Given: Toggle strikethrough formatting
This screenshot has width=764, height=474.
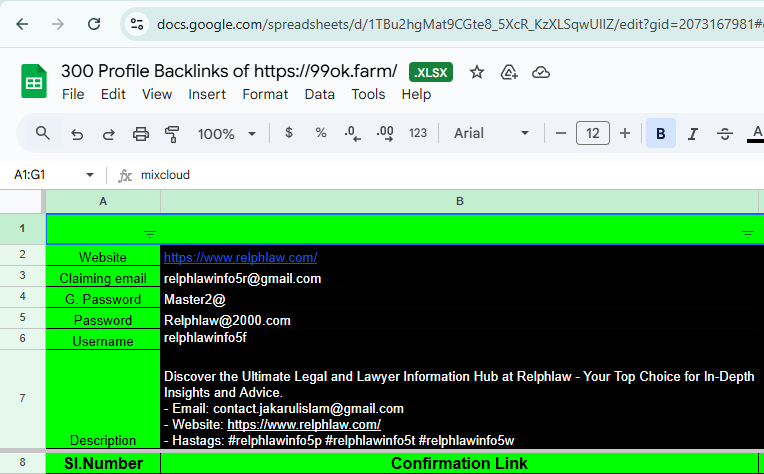Looking at the screenshot, I should 725,133.
